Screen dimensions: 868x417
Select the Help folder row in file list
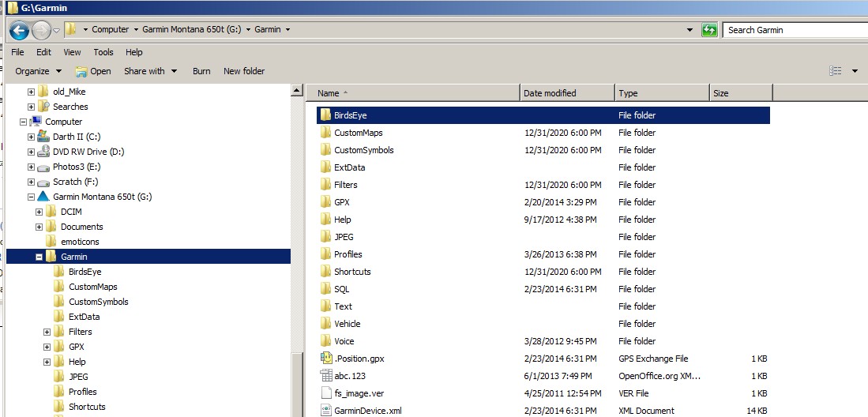pos(543,220)
